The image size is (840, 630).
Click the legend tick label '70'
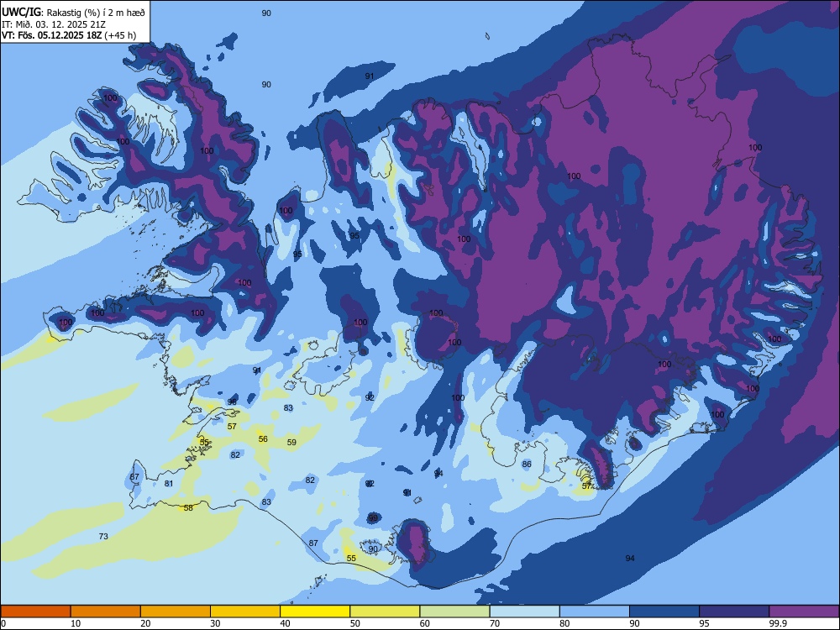pos(495,623)
